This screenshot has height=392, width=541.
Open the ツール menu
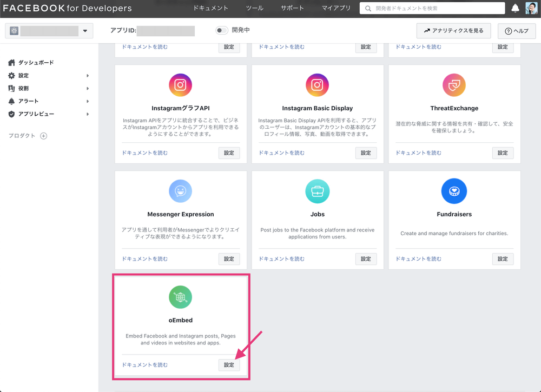point(254,8)
